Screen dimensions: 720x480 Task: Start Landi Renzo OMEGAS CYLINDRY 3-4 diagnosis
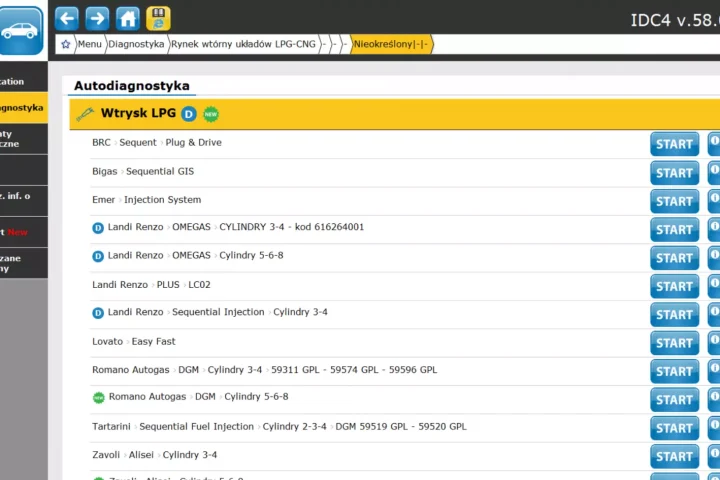(675, 230)
